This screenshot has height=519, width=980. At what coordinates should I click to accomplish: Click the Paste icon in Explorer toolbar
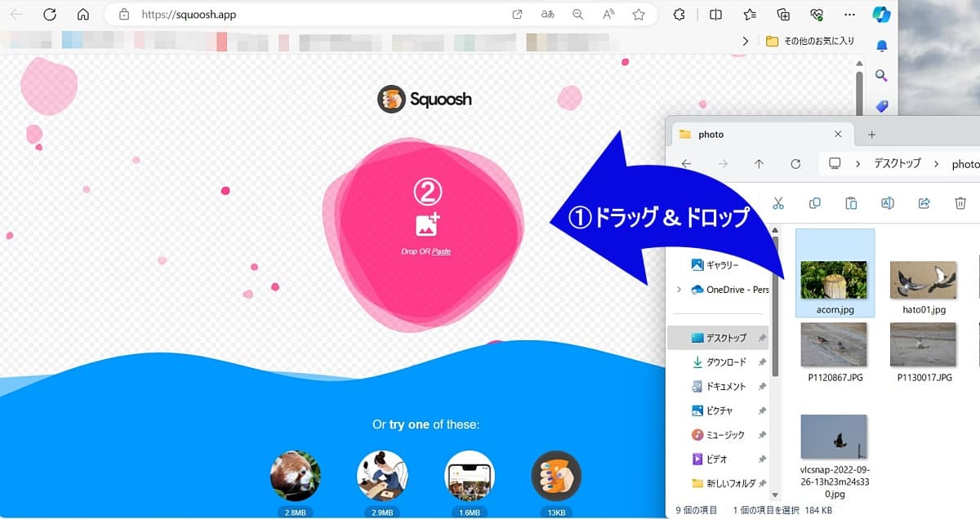point(850,202)
